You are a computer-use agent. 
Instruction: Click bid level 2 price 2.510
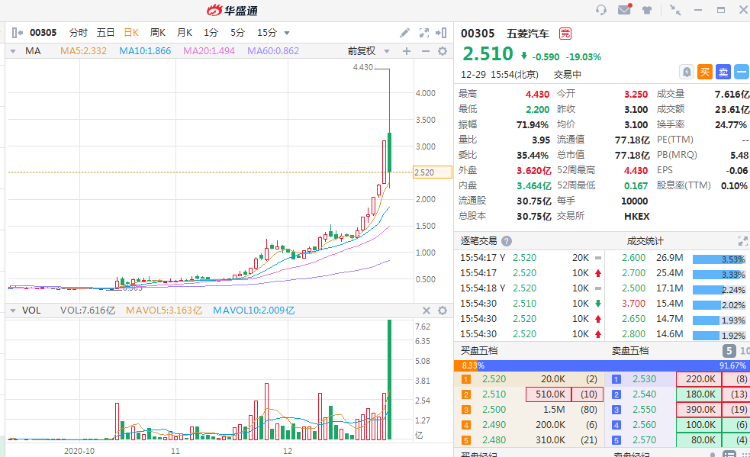coord(494,394)
